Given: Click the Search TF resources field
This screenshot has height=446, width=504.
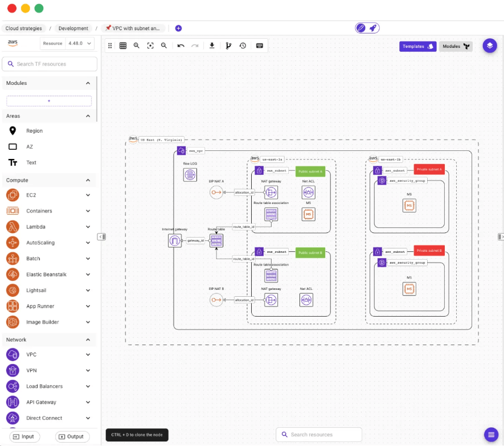Looking at the screenshot, I should [50, 64].
